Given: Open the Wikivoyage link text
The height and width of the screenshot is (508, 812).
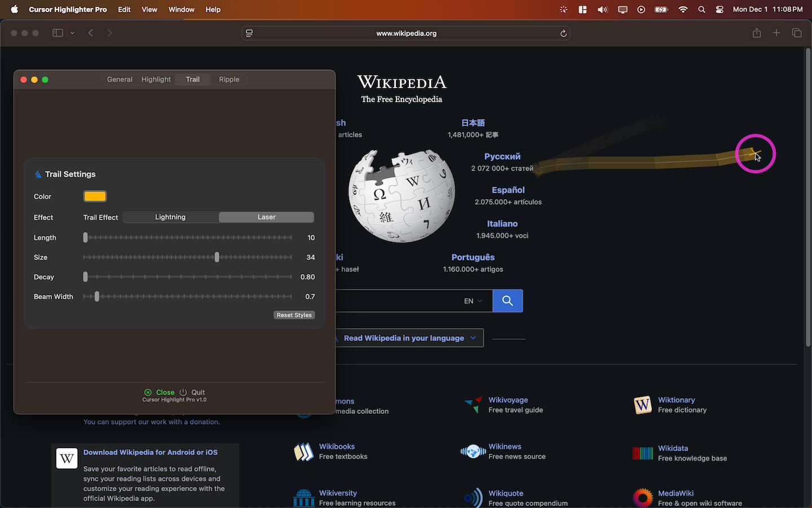Looking at the screenshot, I should (x=508, y=400).
